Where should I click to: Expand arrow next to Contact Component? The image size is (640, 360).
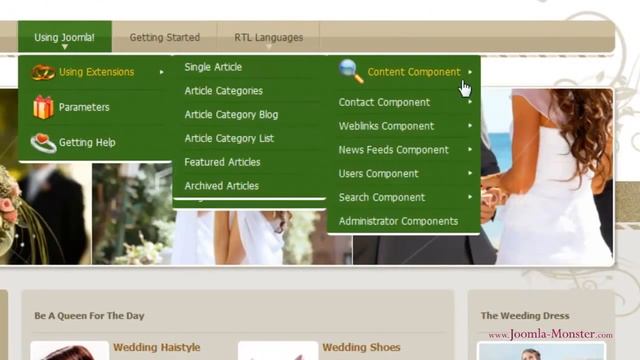470,101
